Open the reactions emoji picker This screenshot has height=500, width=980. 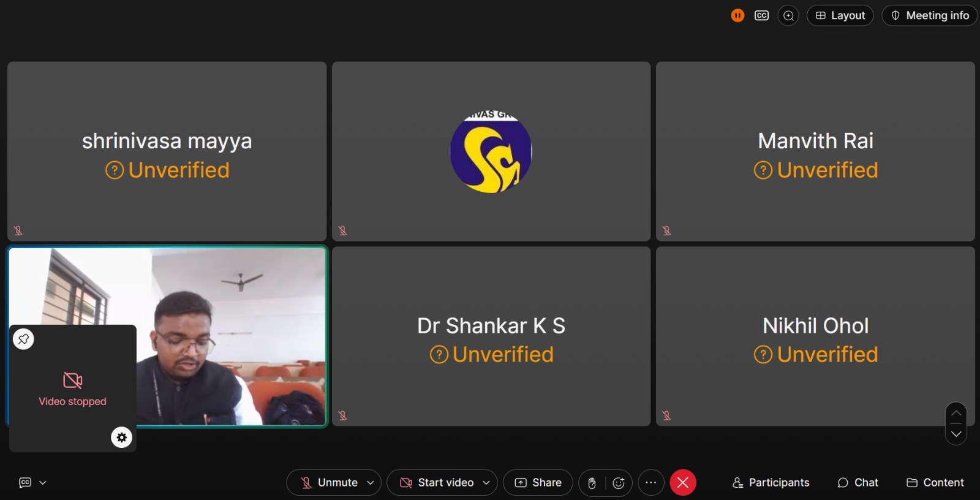point(619,483)
